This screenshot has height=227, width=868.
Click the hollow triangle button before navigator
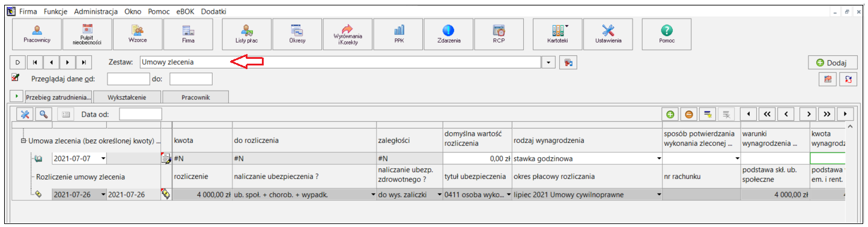click(17, 62)
